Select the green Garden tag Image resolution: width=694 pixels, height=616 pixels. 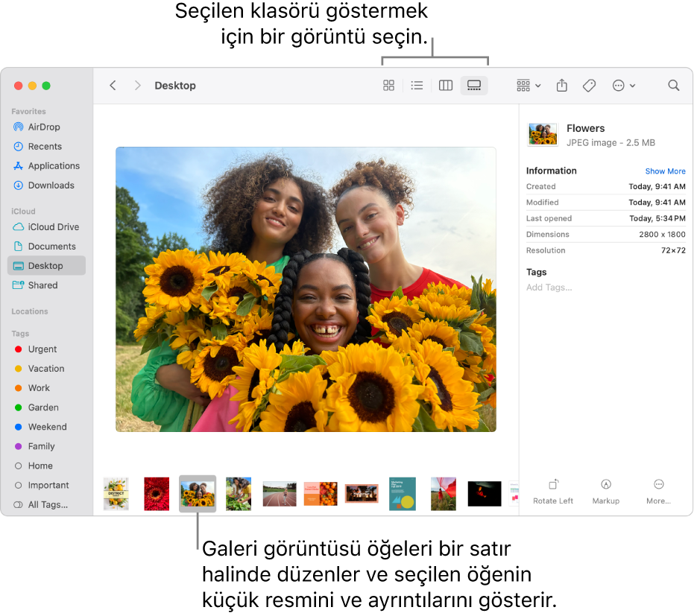coord(46,407)
